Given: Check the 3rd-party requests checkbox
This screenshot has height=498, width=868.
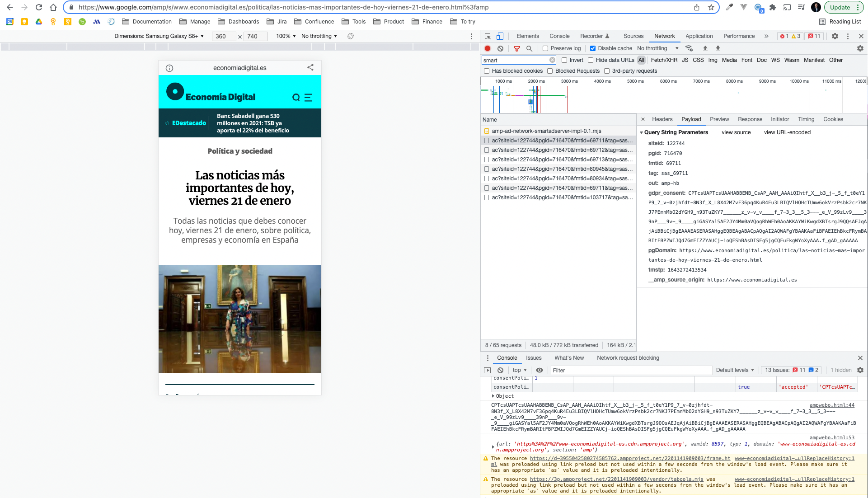Looking at the screenshot, I should tap(607, 71).
